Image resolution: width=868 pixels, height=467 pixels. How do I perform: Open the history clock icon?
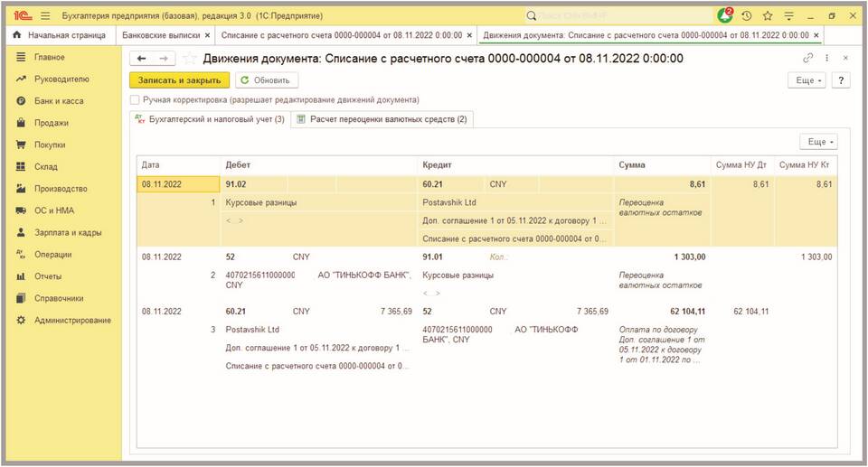pos(747,16)
